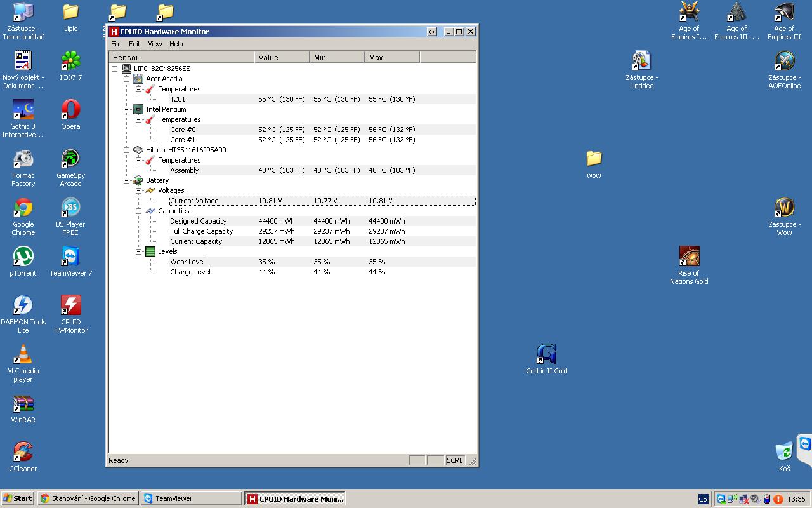This screenshot has height=508, width=812.
Task: Open the File menu
Action: pyautogui.click(x=116, y=44)
